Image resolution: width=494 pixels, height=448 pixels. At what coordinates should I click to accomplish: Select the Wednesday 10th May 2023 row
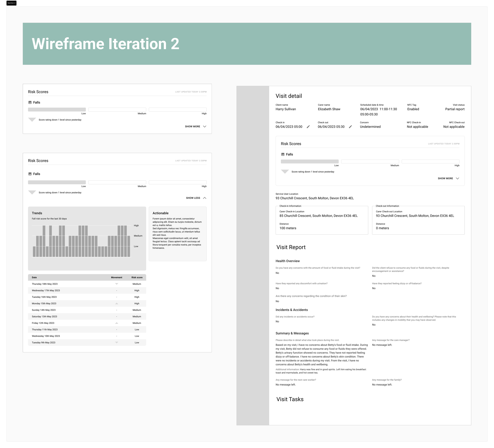(87, 336)
